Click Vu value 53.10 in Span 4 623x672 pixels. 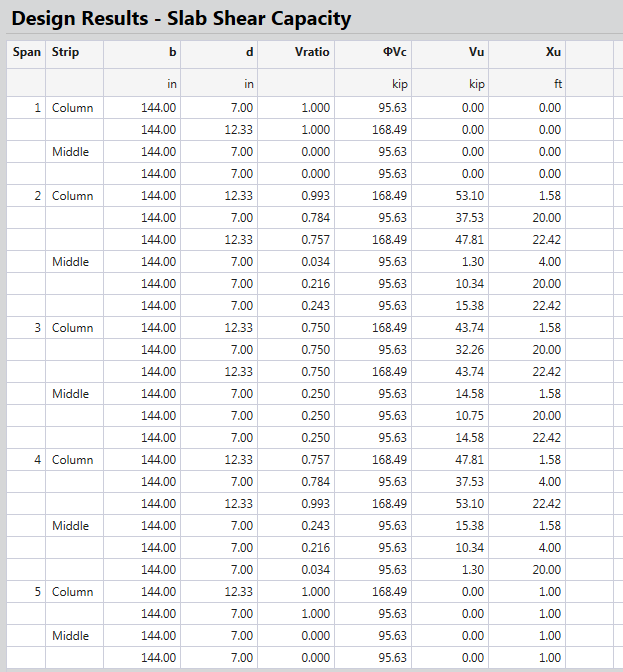point(469,504)
